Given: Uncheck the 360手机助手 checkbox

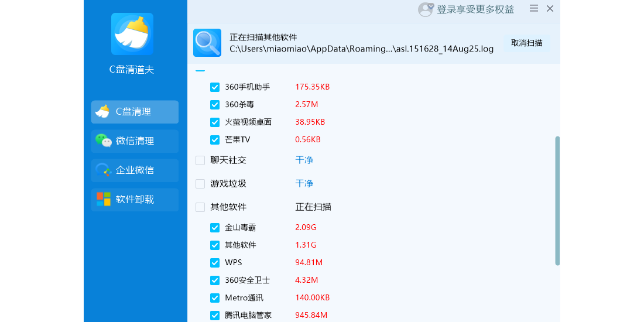Looking at the screenshot, I should coord(215,87).
